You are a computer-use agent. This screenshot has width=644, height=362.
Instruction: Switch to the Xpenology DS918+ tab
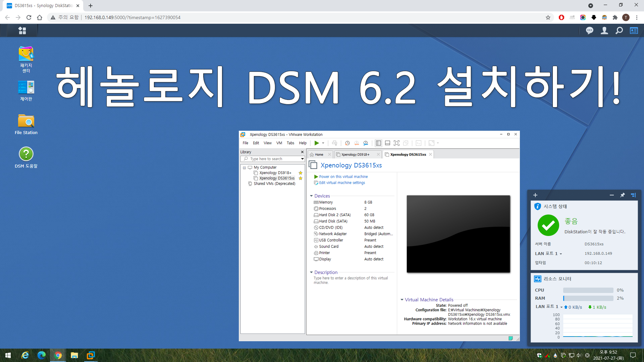point(355,155)
